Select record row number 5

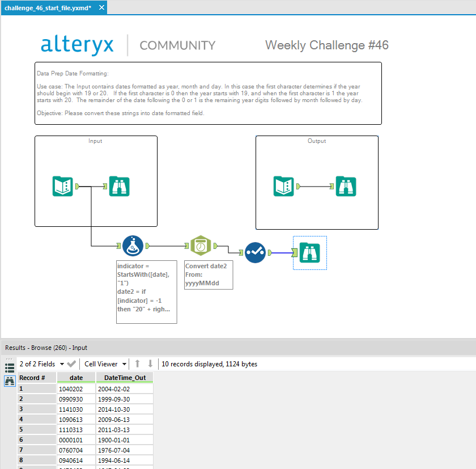pos(37,429)
